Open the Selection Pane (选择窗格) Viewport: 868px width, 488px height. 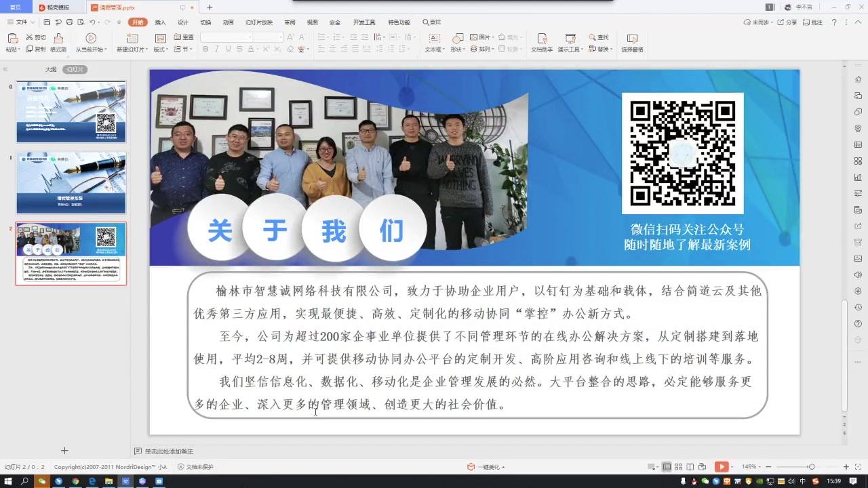(x=631, y=42)
